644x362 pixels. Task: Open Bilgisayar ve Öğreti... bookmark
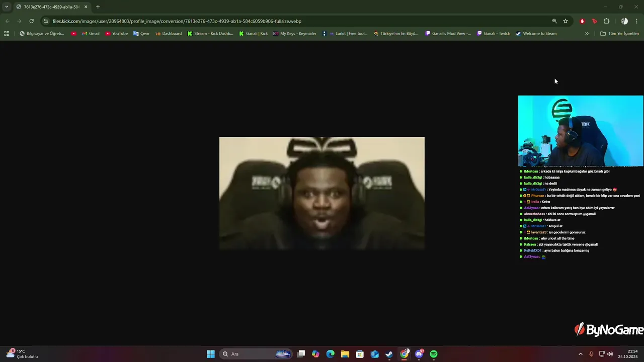42,34
